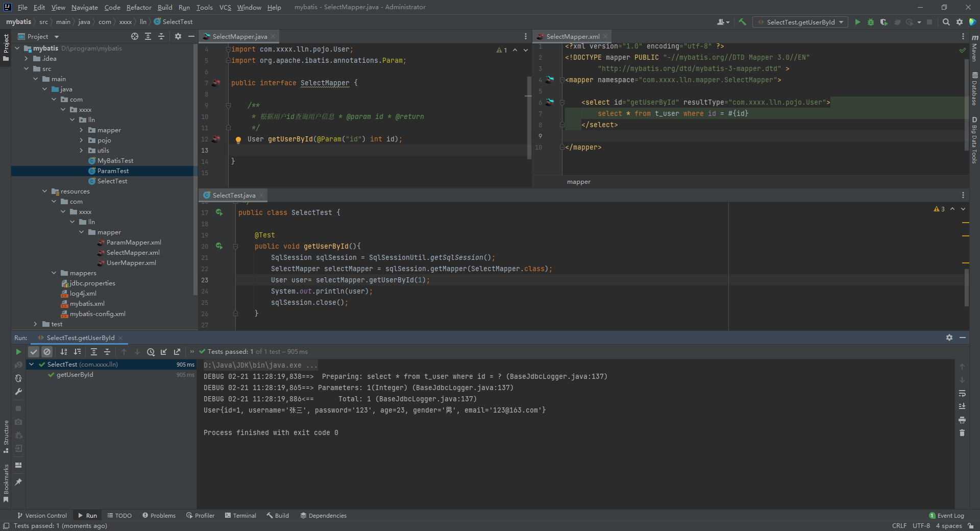The image size is (980, 531).
Task: Switch to the SelectMapper.xml editor tab
Action: (572, 36)
